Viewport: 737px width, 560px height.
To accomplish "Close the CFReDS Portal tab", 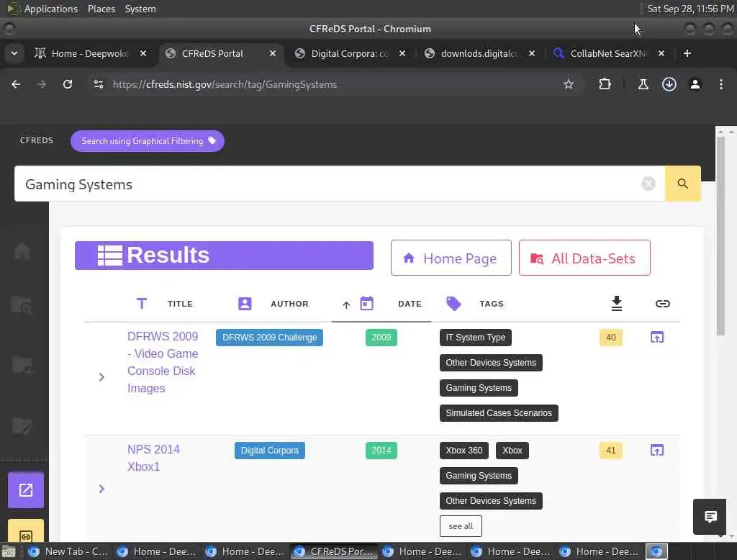I will coord(272,53).
